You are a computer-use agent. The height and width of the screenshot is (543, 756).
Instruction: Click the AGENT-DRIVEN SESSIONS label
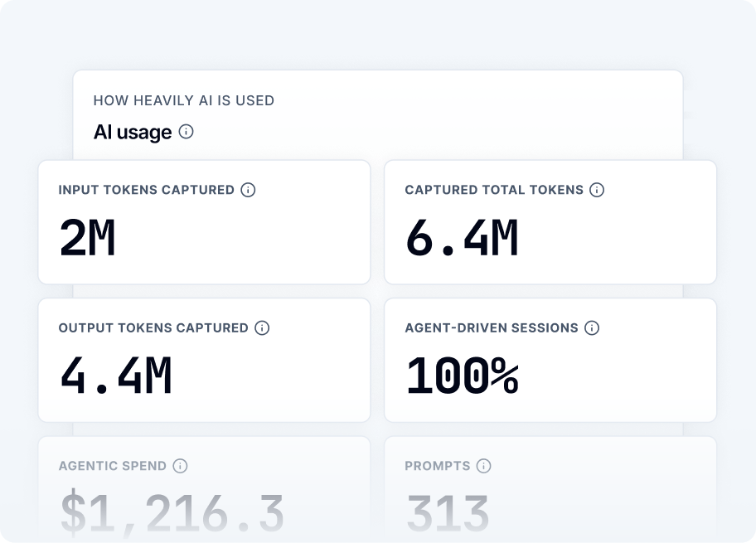pos(492,328)
